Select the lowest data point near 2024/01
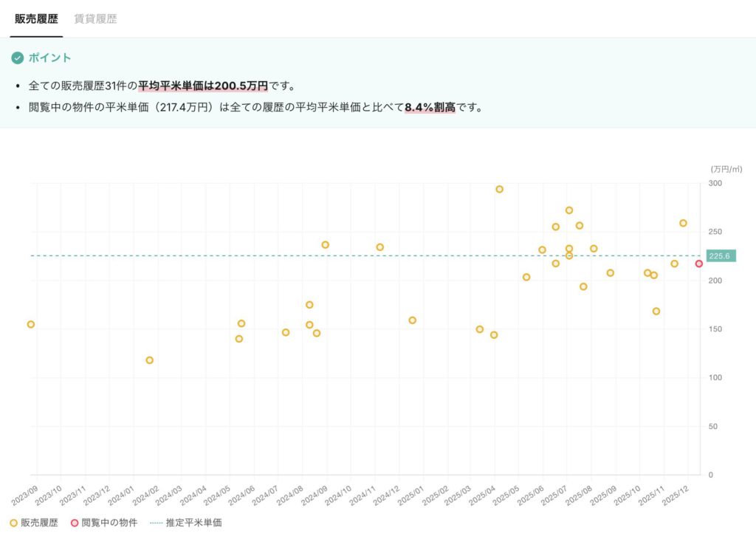The image size is (756, 550). (x=149, y=360)
